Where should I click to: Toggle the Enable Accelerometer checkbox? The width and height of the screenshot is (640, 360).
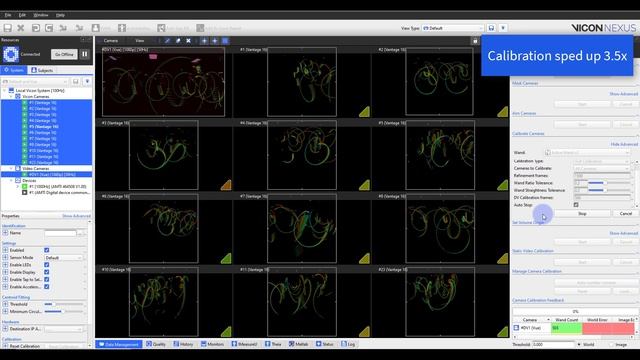47,287
